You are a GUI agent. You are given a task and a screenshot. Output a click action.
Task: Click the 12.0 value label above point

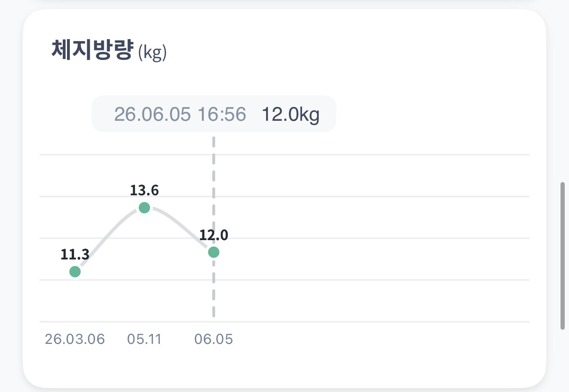click(x=214, y=235)
